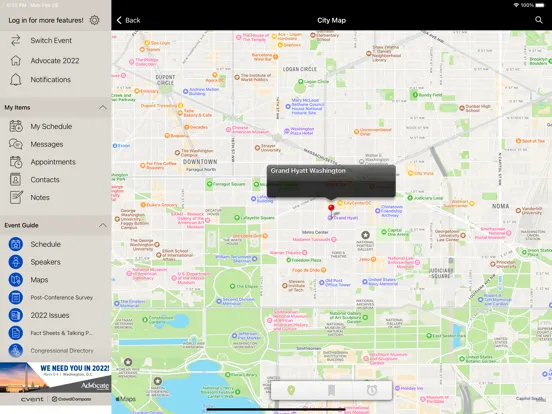Click the red pin marker on map
Screen dimensions: 552x414
331,209
